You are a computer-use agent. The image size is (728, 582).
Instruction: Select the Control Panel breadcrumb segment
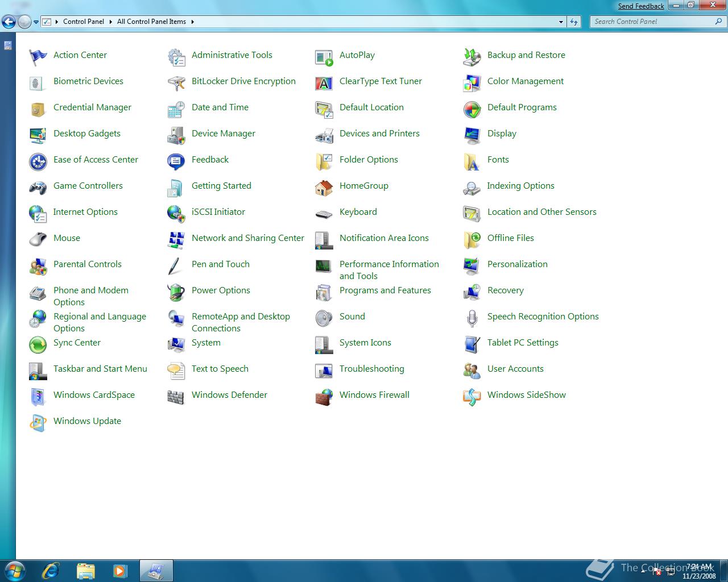coord(84,22)
